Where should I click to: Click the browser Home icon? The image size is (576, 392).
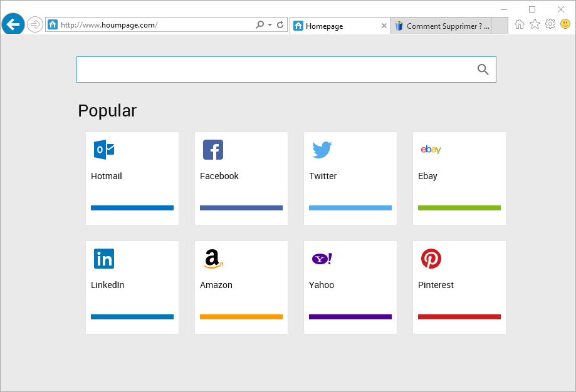pos(520,24)
